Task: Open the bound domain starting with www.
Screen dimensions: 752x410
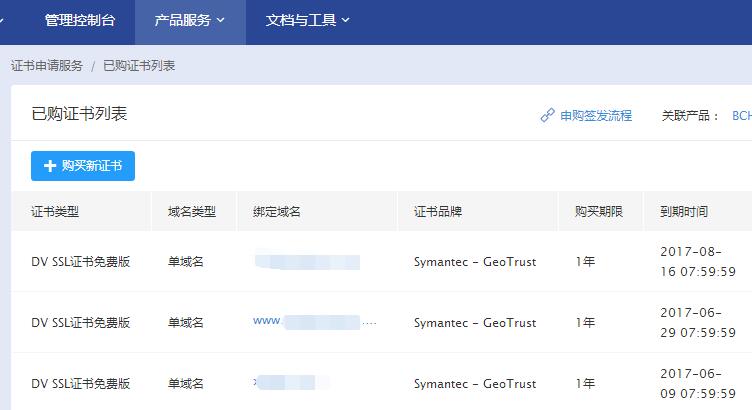Action: click(315, 322)
